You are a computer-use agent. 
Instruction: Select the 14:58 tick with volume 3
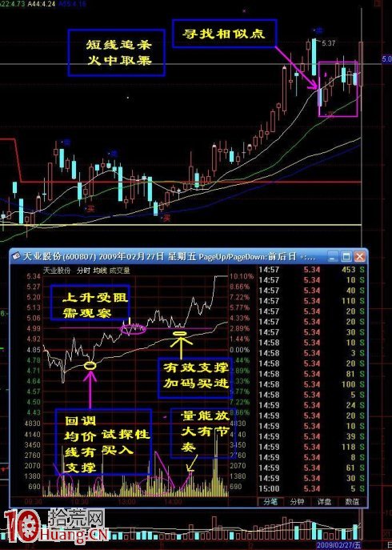click(x=312, y=353)
